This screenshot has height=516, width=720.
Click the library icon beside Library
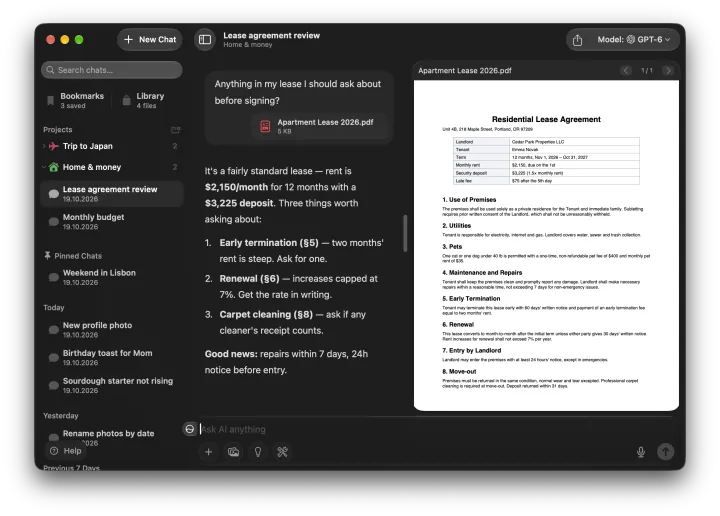pos(126,100)
